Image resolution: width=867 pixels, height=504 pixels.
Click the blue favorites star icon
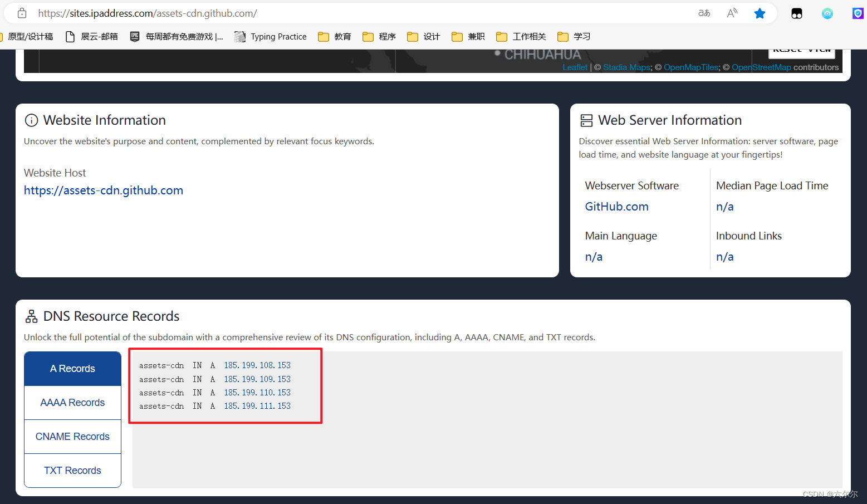point(760,13)
